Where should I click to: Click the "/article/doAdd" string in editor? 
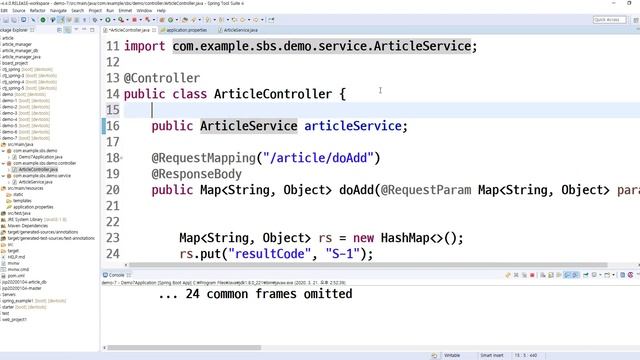(x=318, y=158)
